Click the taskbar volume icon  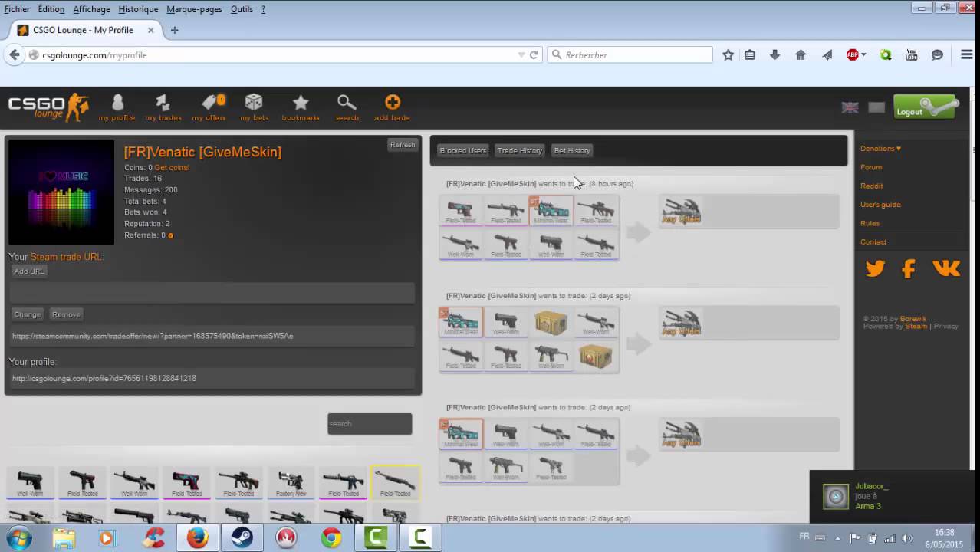(x=907, y=538)
